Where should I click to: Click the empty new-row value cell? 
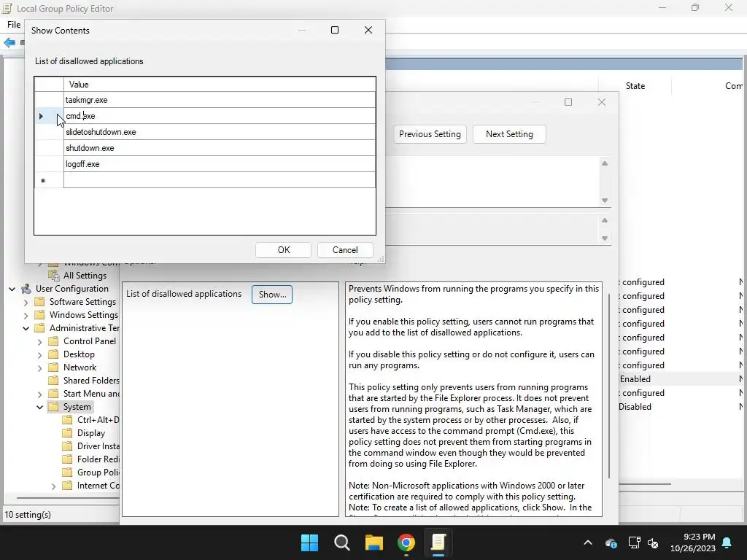[x=220, y=180]
